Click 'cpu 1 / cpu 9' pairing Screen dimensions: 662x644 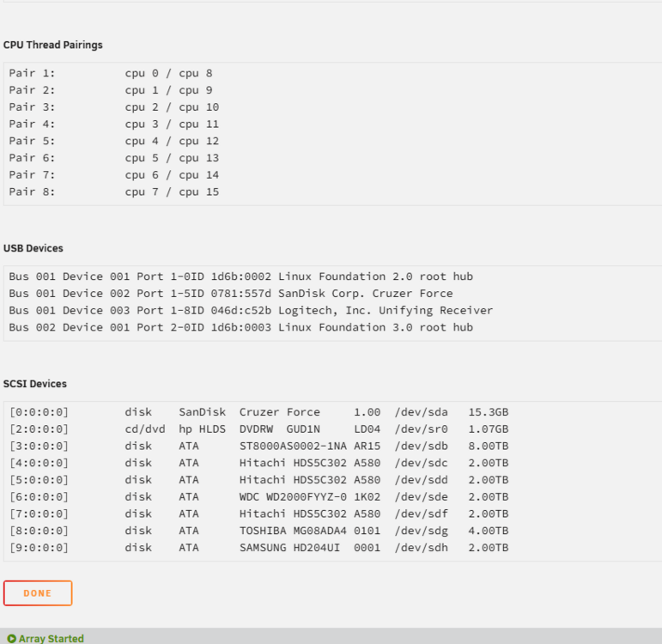168,90
